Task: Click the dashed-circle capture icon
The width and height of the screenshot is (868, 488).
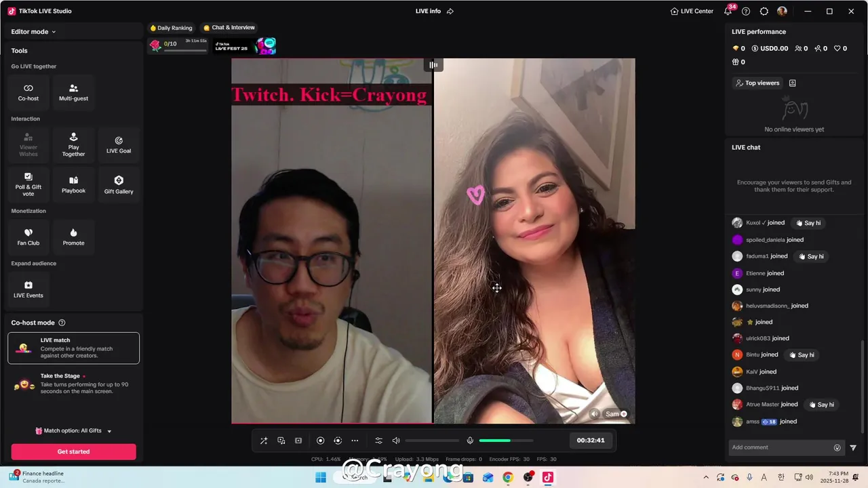Action: (338, 441)
